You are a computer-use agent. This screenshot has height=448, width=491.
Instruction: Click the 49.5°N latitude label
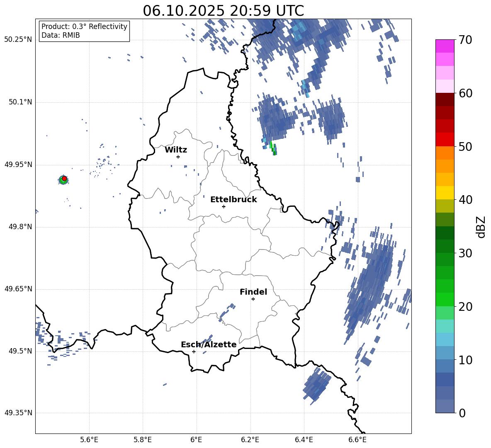click(x=20, y=351)
